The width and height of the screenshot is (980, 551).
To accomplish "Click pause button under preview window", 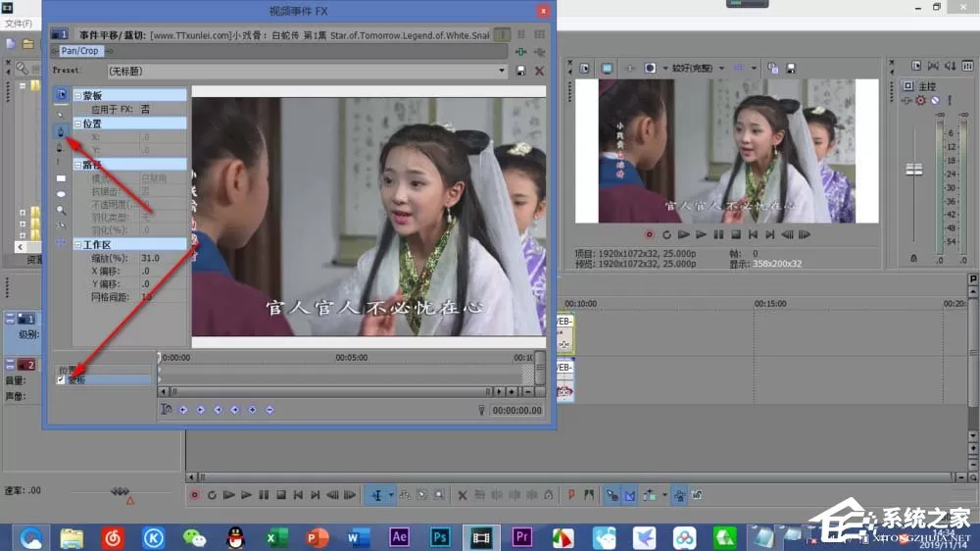I will pos(718,234).
